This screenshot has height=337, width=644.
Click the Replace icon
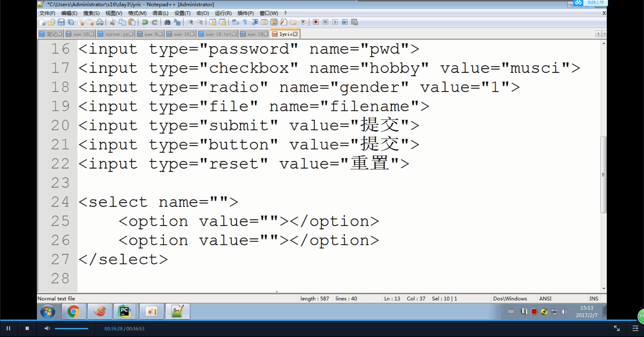point(177,22)
